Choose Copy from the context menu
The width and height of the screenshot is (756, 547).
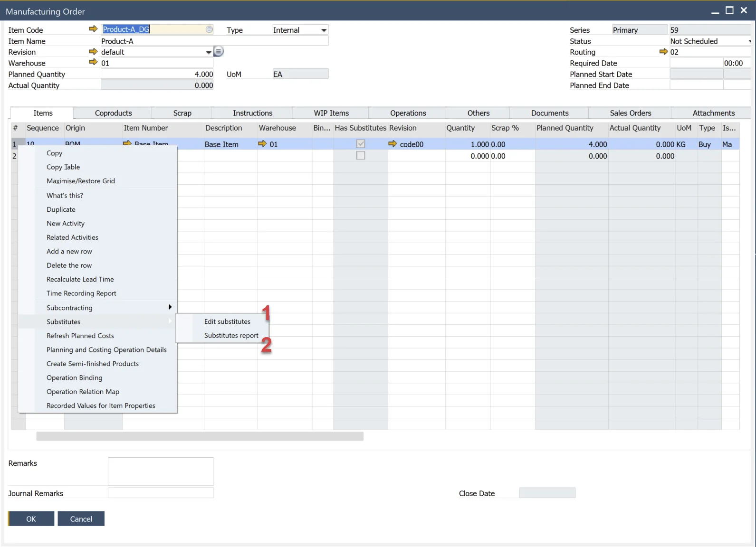pos(97,153)
